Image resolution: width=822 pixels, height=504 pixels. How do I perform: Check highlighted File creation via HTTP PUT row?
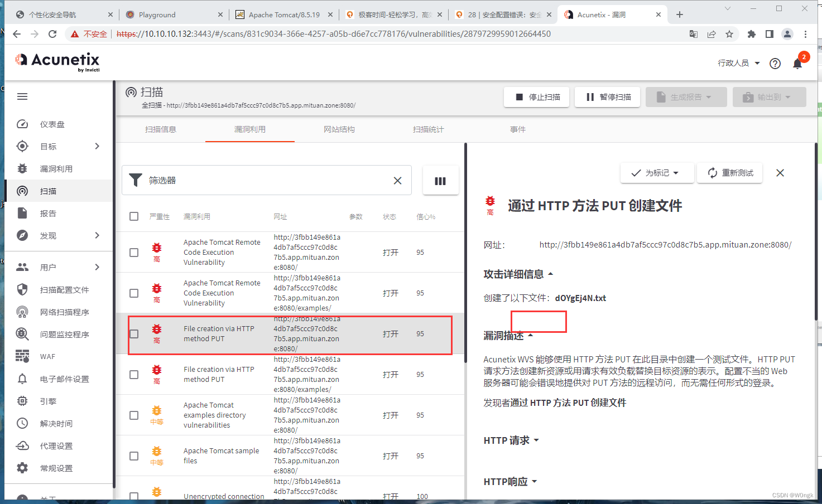click(x=134, y=334)
